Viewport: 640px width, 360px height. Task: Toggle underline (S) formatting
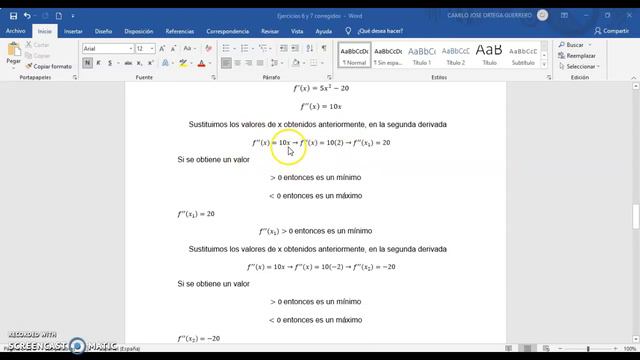tap(109, 63)
